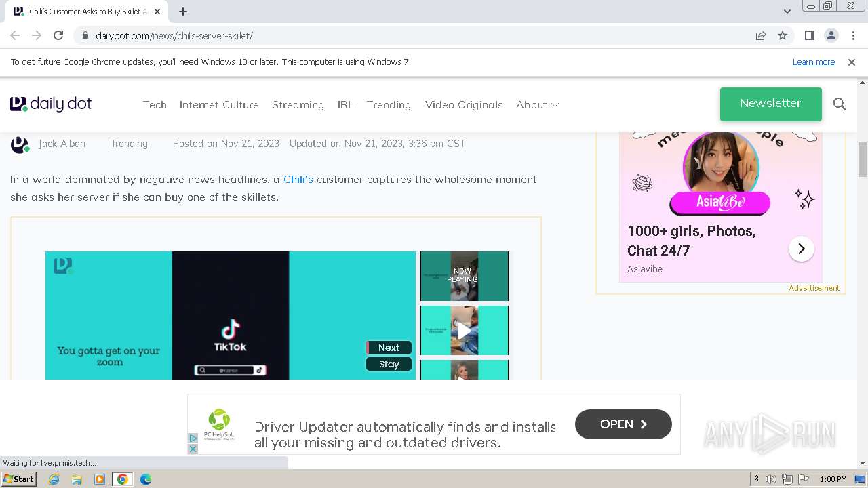This screenshot has height=488, width=868.
Task: Click the volume speaker tray icon
Action: tap(771, 479)
